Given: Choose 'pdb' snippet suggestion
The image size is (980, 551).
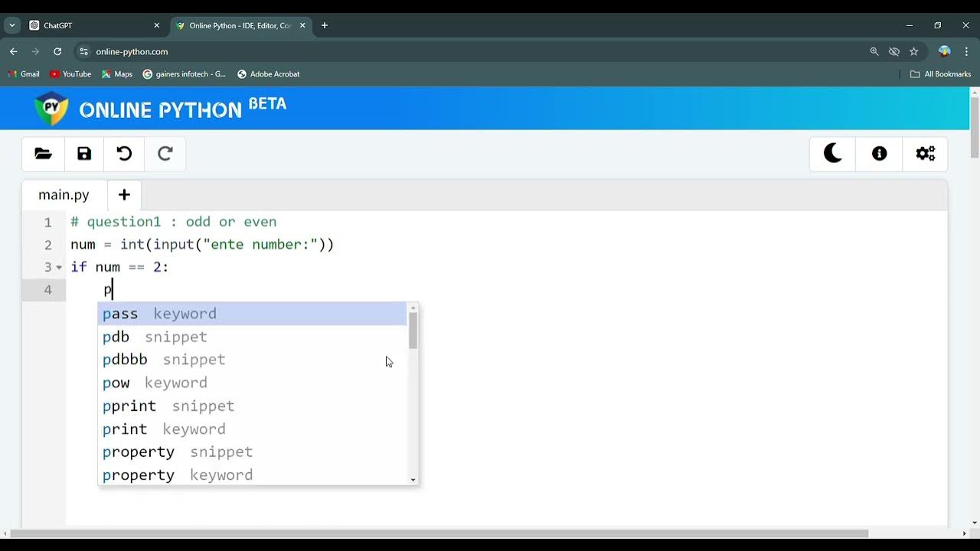Looking at the screenshot, I should [x=253, y=337].
